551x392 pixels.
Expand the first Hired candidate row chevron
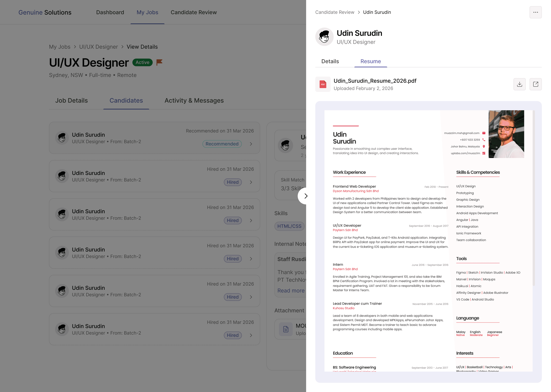(x=251, y=182)
